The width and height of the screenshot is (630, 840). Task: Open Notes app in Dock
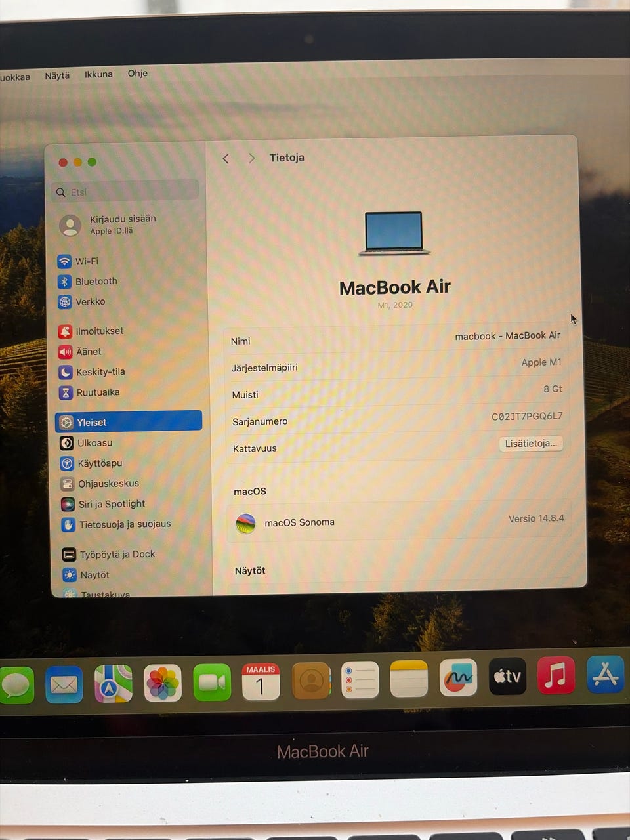click(409, 679)
